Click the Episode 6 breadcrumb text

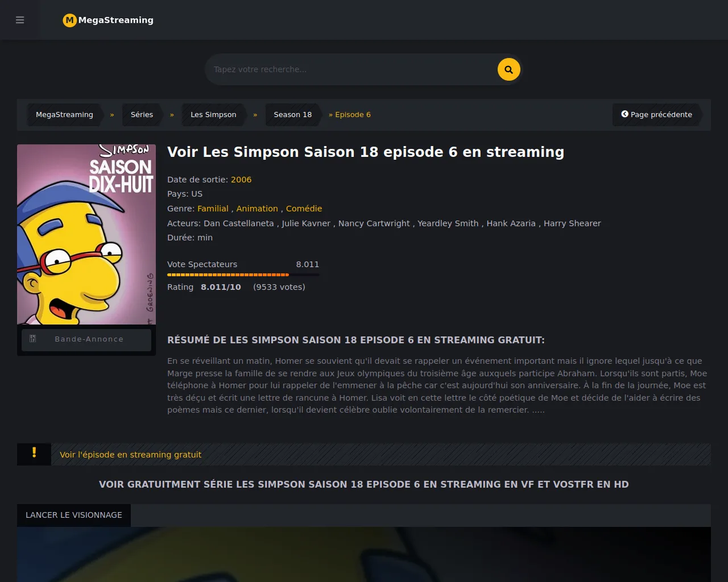(x=353, y=115)
